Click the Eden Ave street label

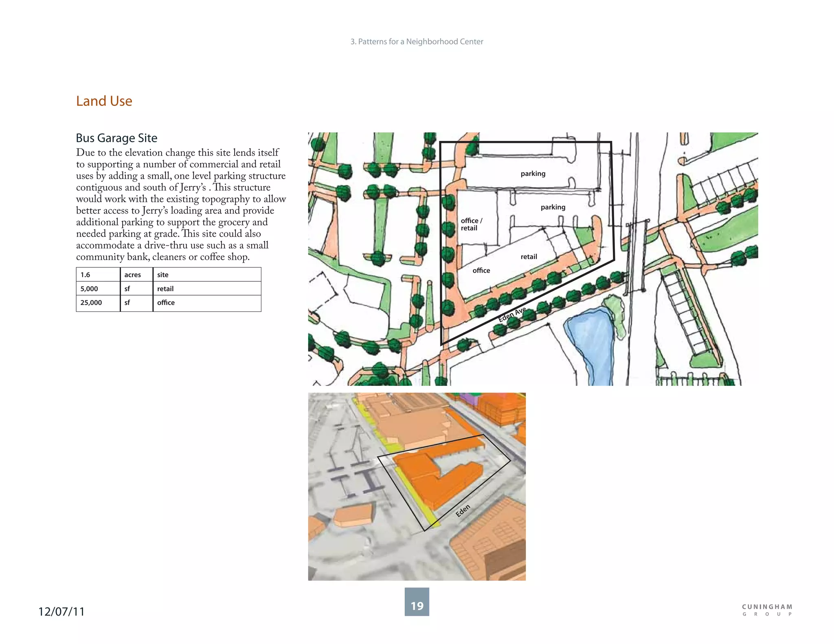pyautogui.click(x=512, y=315)
